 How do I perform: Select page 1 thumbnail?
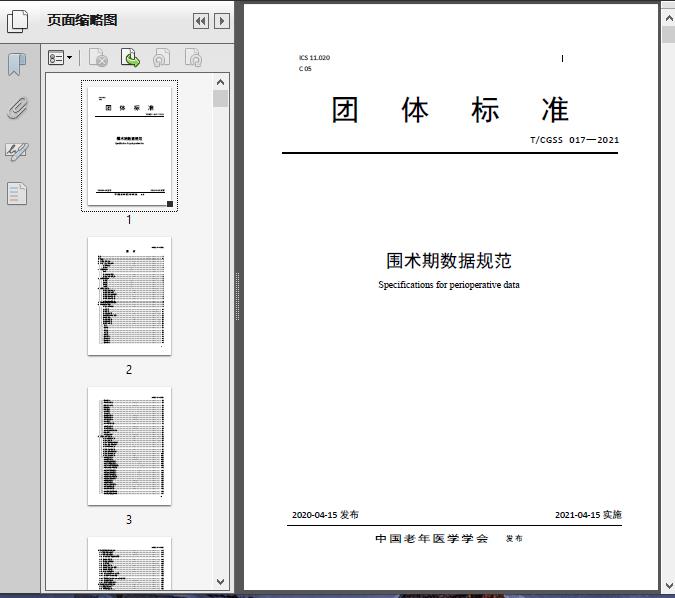pos(129,146)
